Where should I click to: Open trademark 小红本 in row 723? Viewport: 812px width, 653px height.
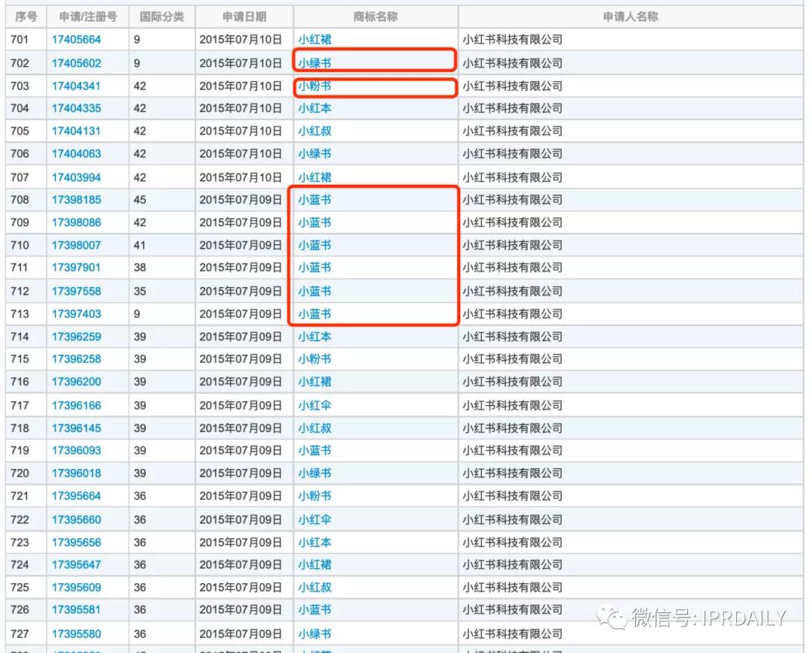click(x=314, y=543)
